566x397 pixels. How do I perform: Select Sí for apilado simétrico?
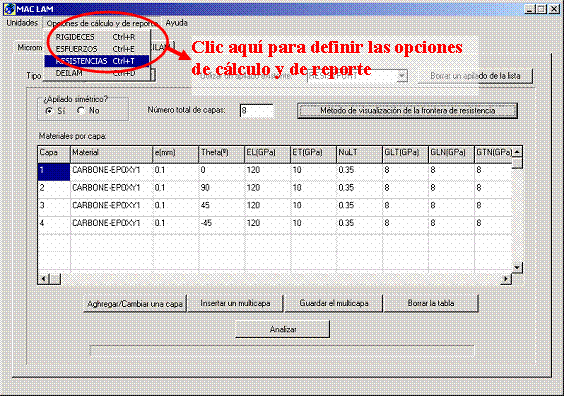coord(55,111)
